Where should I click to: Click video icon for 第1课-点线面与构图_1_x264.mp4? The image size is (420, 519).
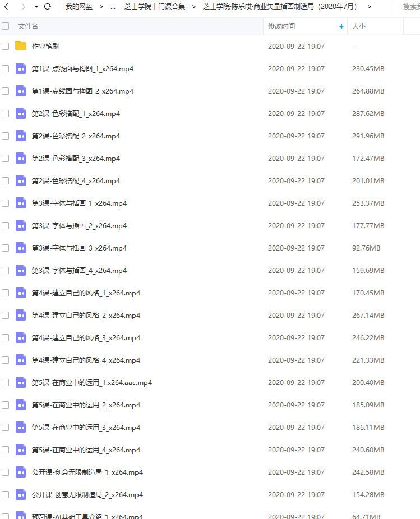click(x=21, y=69)
